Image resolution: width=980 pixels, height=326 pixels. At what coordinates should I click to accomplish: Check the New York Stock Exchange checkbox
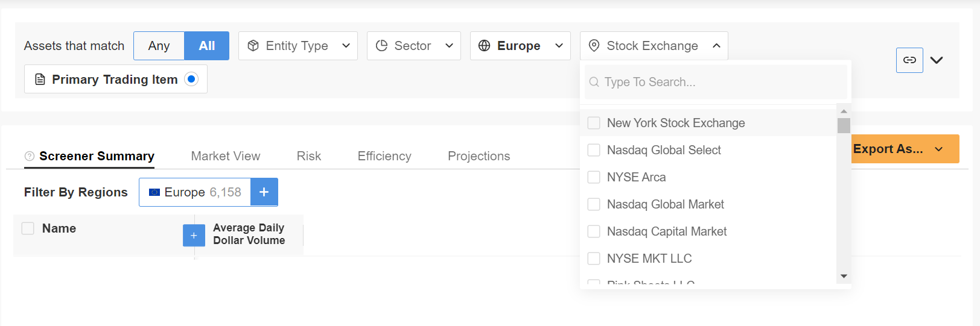click(x=594, y=123)
